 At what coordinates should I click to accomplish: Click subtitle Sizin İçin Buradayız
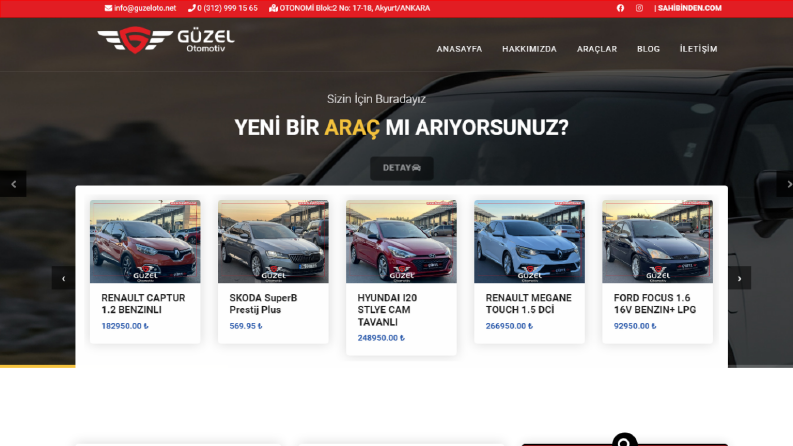[x=376, y=99]
